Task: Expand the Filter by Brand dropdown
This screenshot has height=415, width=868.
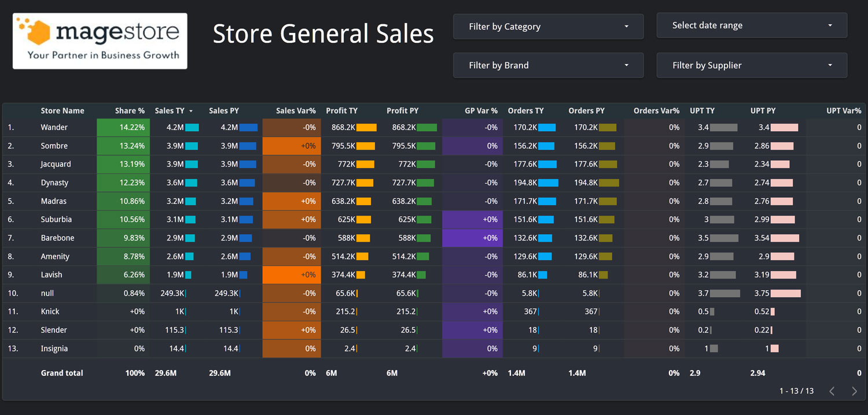Action: pyautogui.click(x=548, y=65)
